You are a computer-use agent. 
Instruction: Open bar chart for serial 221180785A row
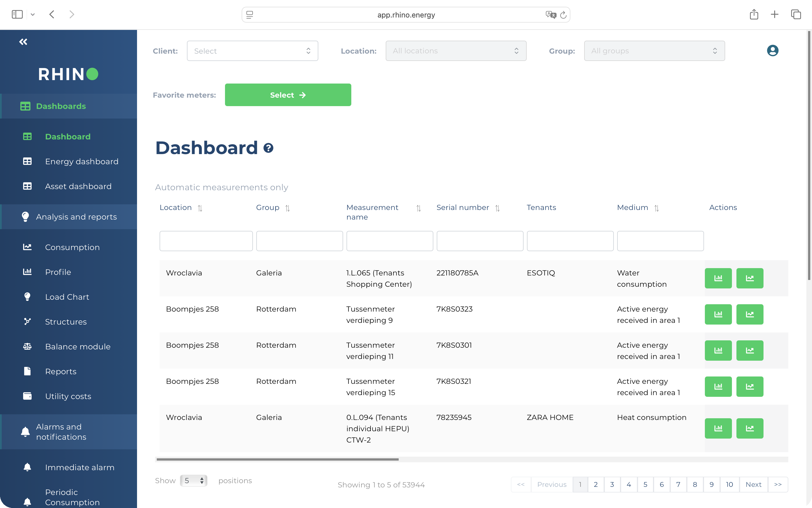point(718,278)
